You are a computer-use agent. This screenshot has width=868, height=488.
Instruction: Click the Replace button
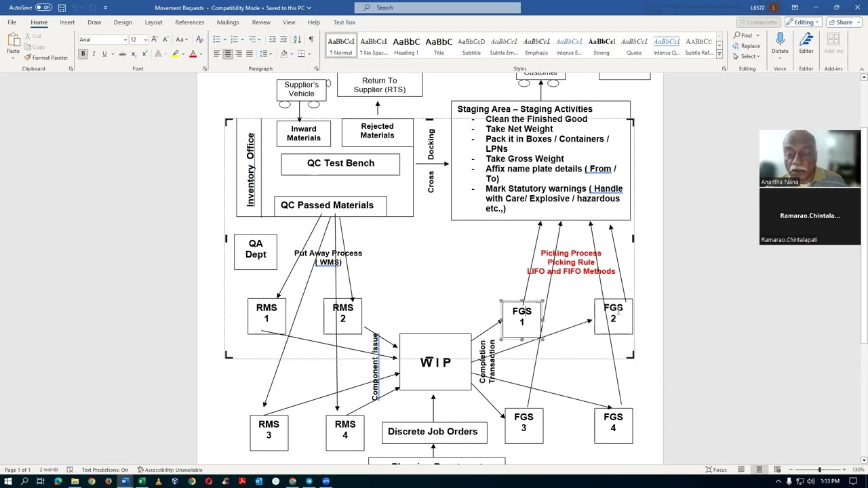click(x=747, y=46)
